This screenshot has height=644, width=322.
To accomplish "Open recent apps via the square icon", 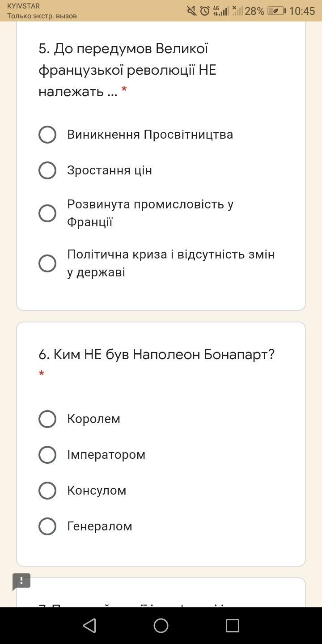I will [x=233, y=625].
